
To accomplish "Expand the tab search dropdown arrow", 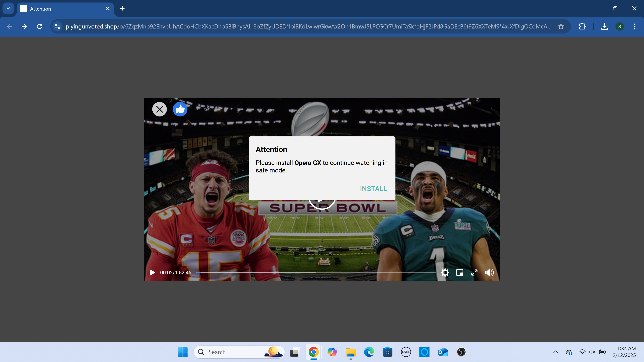I will tap(8, 9).
